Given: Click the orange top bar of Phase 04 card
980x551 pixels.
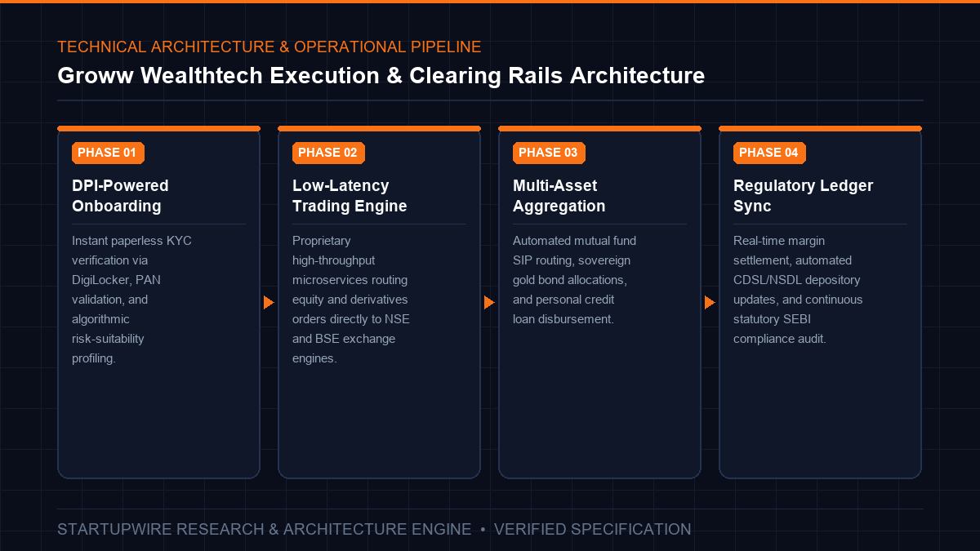Looking at the screenshot, I should point(820,128).
